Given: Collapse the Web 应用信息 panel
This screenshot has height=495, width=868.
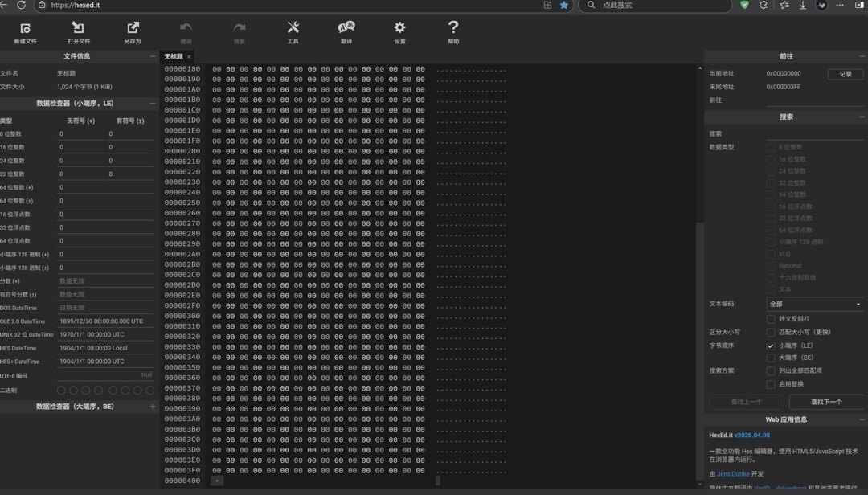Looking at the screenshot, I should [862, 419].
